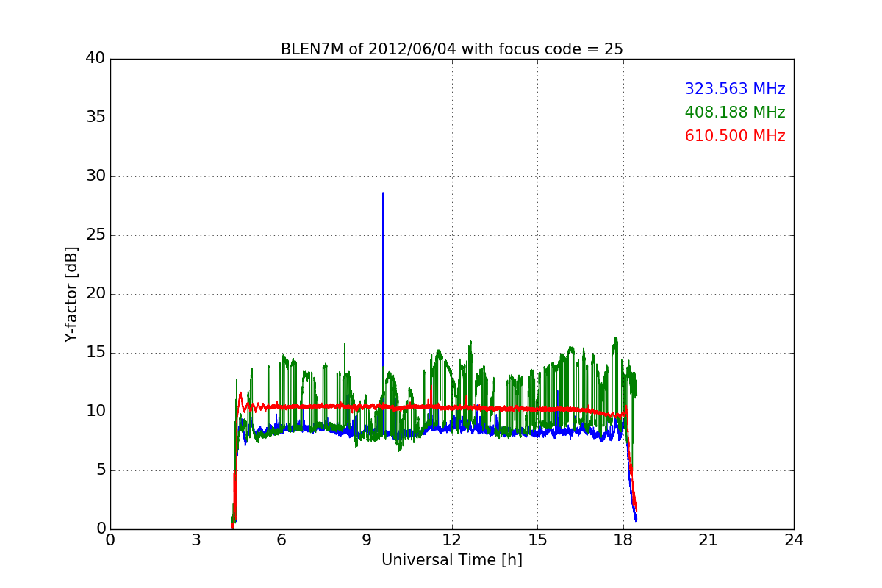Click y-axis tick label 35

tap(96, 118)
